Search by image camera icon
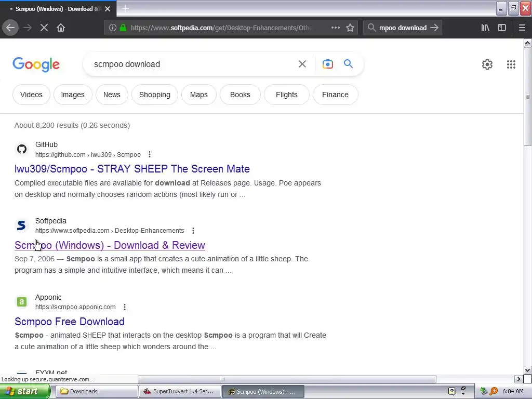This screenshot has width=532, height=399. pyautogui.click(x=328, y=64)
